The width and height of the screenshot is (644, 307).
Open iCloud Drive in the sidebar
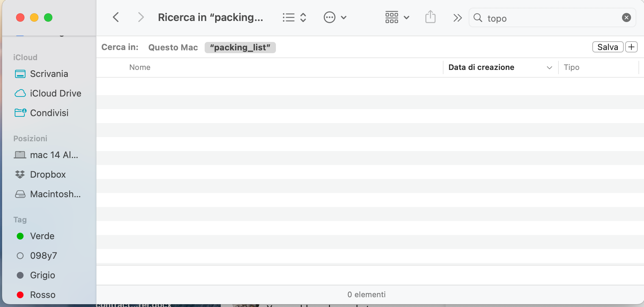[49, 93]
